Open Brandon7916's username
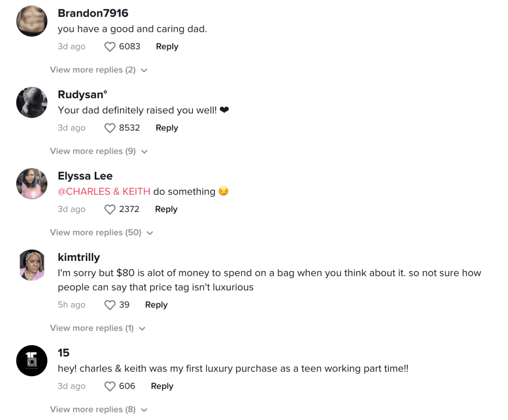This screenshot has width=508, height=420. (x=93, y=13)
